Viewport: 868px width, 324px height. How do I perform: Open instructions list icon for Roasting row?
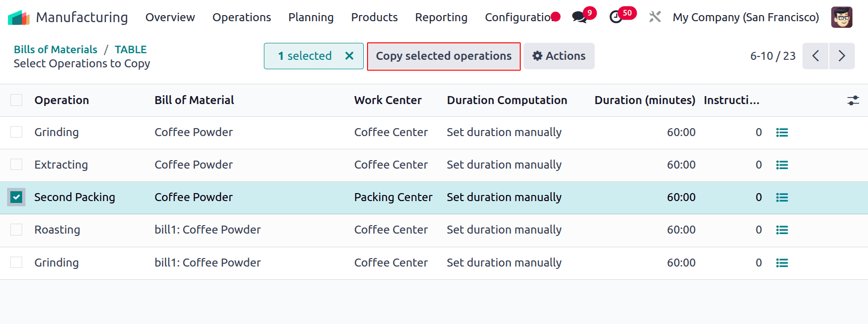tap(782, 230)
